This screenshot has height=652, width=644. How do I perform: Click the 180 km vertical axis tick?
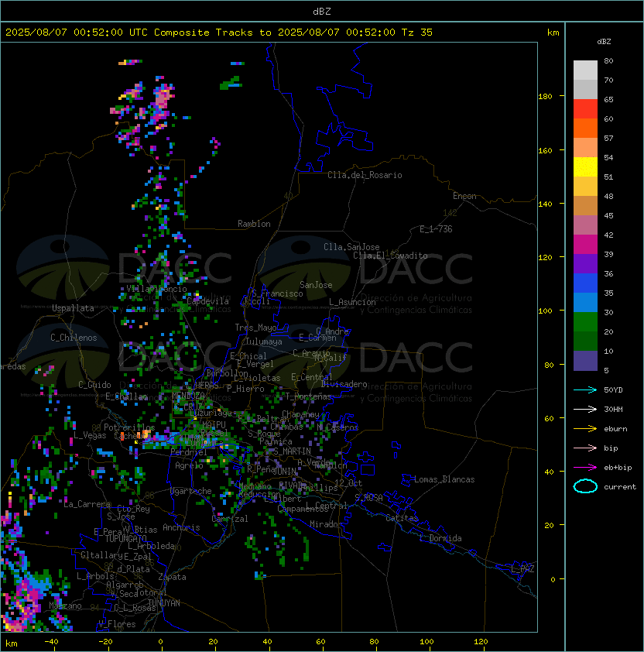click(x=545, y=97)
